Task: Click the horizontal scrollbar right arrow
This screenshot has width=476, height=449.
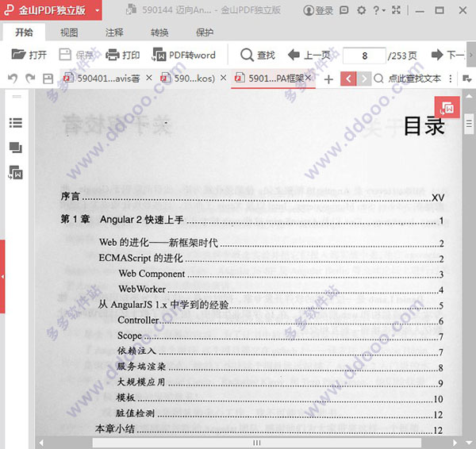Action: pos(455,443)
